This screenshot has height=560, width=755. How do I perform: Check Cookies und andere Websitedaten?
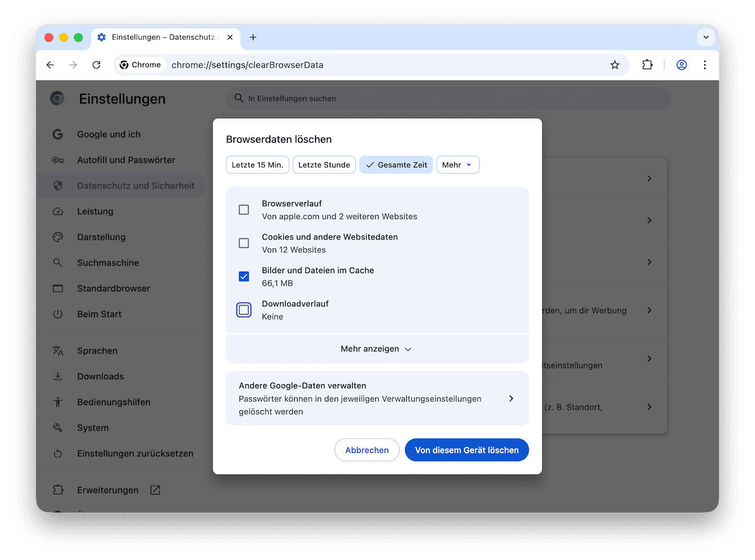(244, 243)
